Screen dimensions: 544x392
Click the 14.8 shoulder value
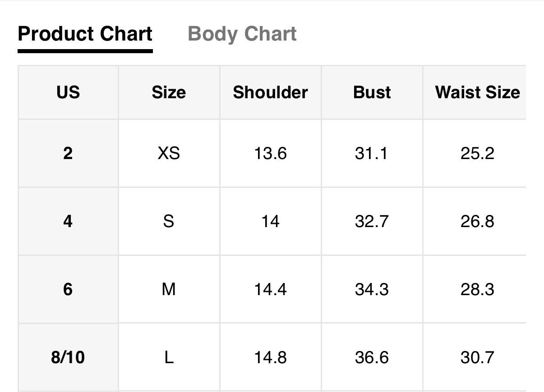pyautogui.click(x=270, y=357)
